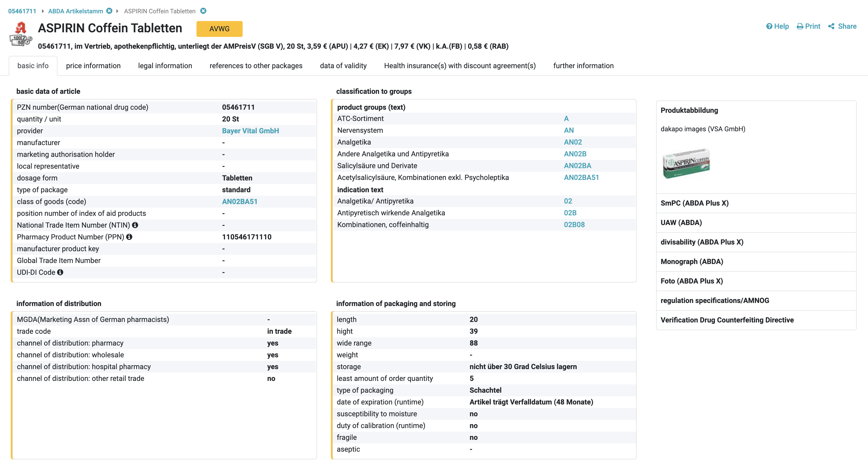The width and height of the screenshot is (868, 466).
Task: Click dakapo images (VSA GmbH) caption
Action: (x=703, y=129)
